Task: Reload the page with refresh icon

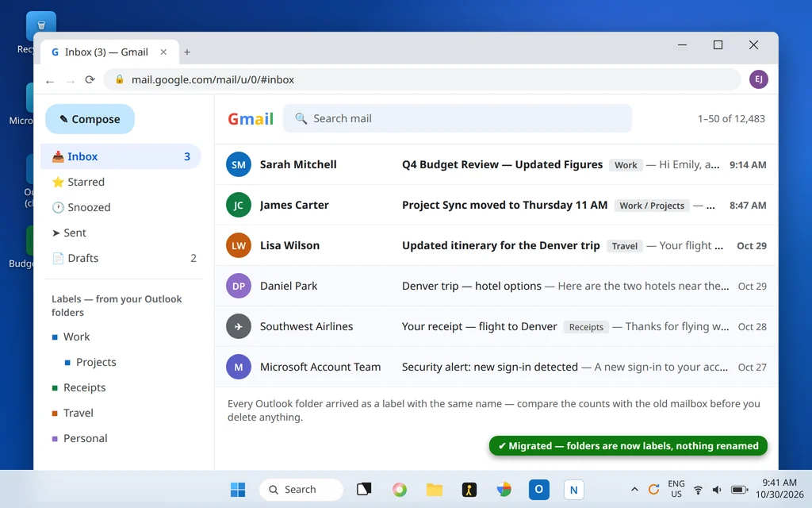Action: (90, 80)
